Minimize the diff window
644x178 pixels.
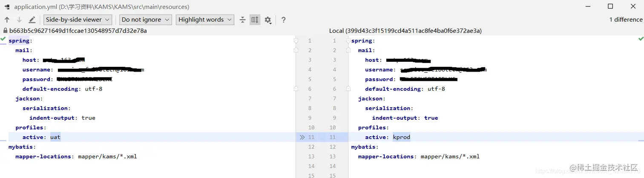coord(589,6)
